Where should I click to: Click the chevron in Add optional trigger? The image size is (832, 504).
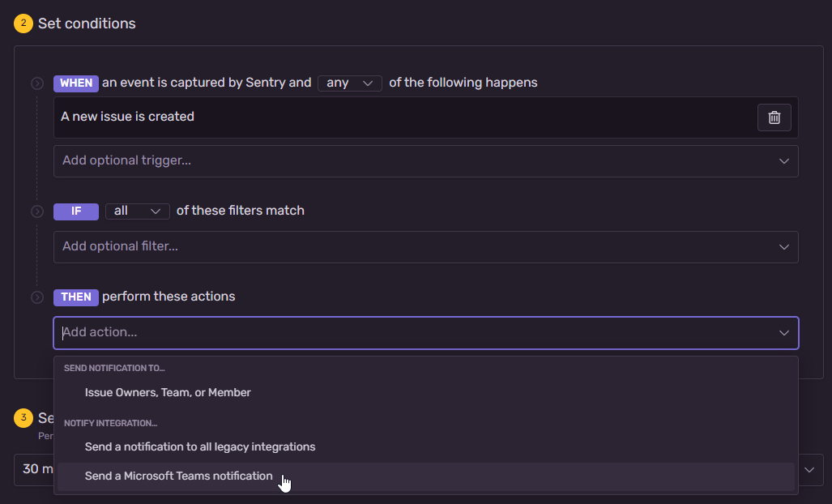[783, 161]
